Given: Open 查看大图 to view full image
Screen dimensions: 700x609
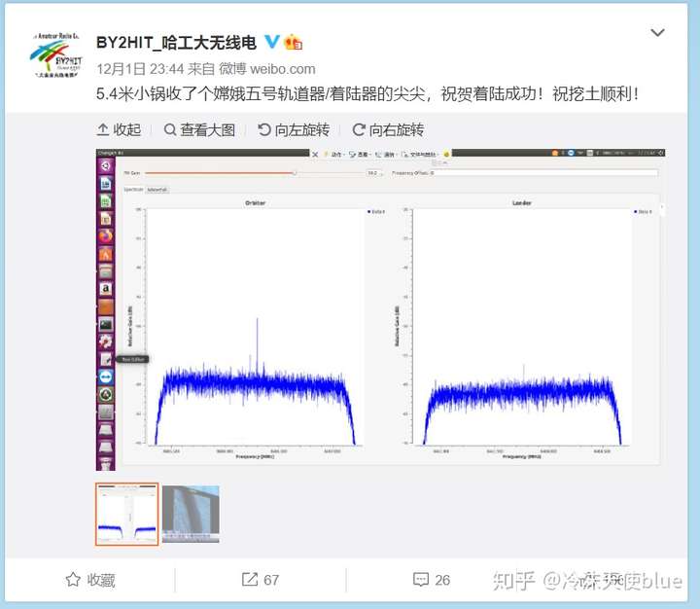Looking at the screenshot, I should tap(199, 129).
